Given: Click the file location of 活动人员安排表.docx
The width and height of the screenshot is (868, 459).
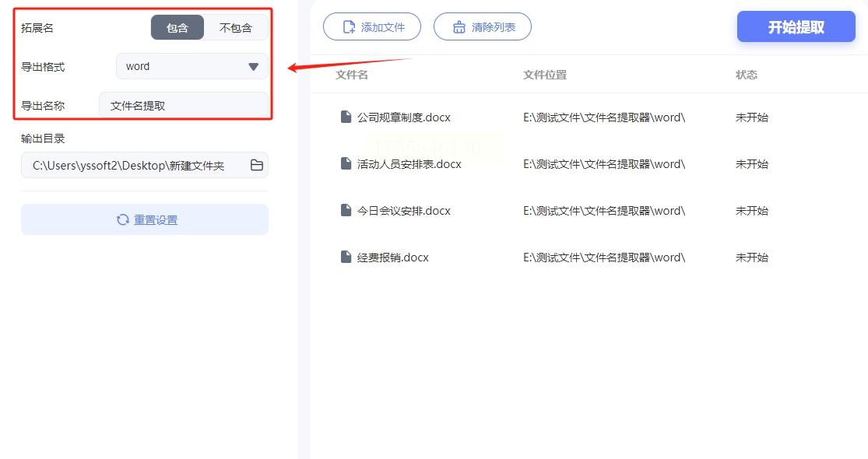Looking at the screenshot, I should [x=604, y=163].
